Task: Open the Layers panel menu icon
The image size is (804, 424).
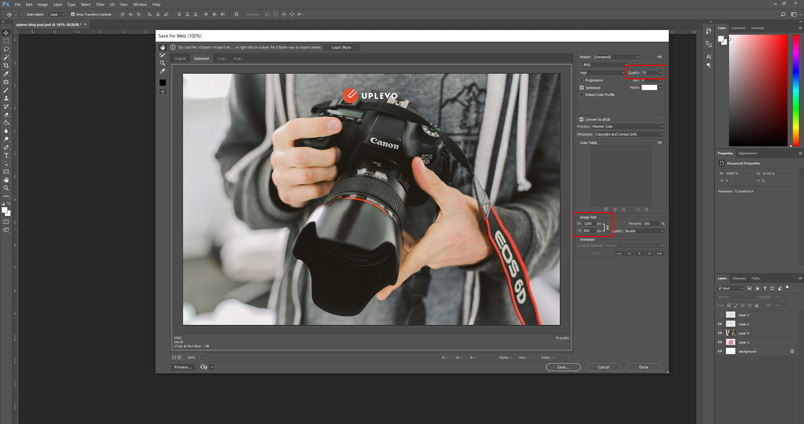Action: tap(800, 278)
